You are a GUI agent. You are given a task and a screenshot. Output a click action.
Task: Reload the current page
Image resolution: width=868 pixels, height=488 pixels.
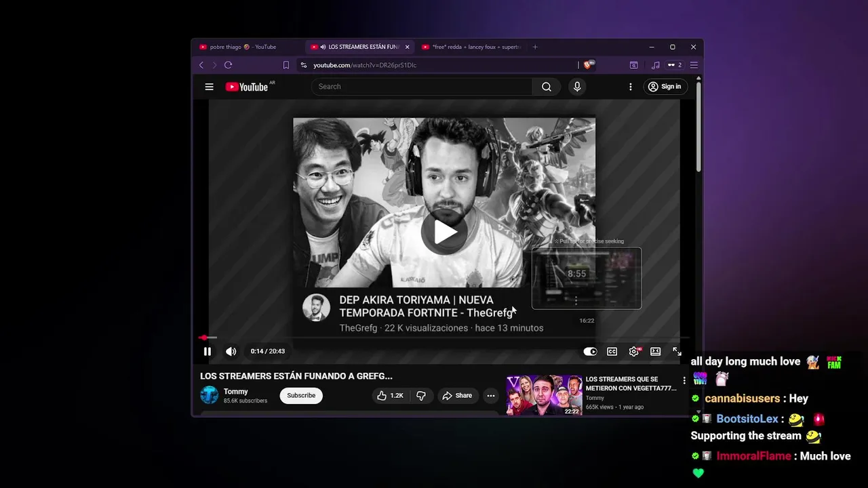(x=228, y=65)
